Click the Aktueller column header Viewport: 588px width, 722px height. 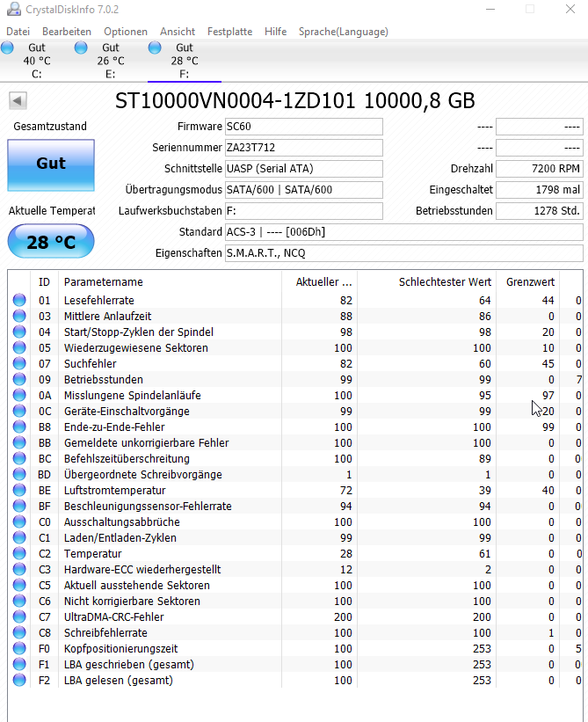(x=319, y=281)
